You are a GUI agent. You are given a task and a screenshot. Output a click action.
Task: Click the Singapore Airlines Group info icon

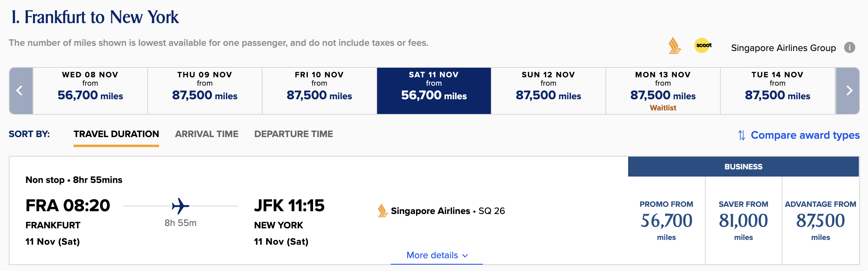pyautogui.click(x=849, y=48)
